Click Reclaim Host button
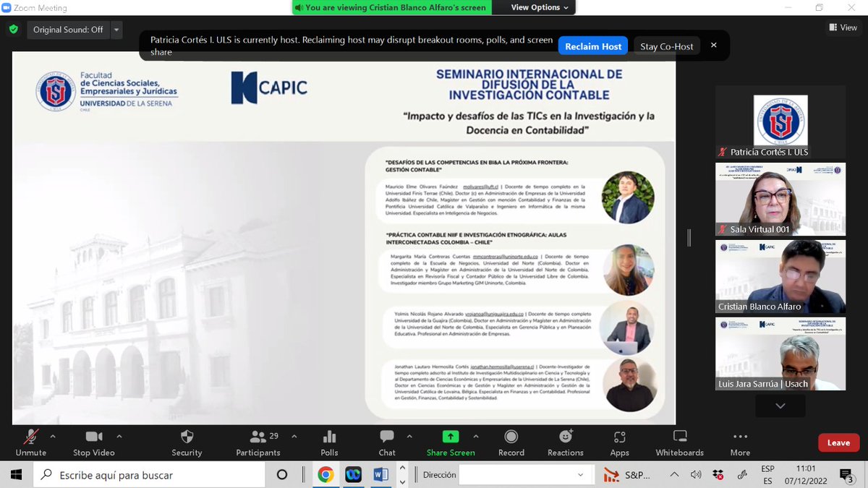 [x=593, y=46]
